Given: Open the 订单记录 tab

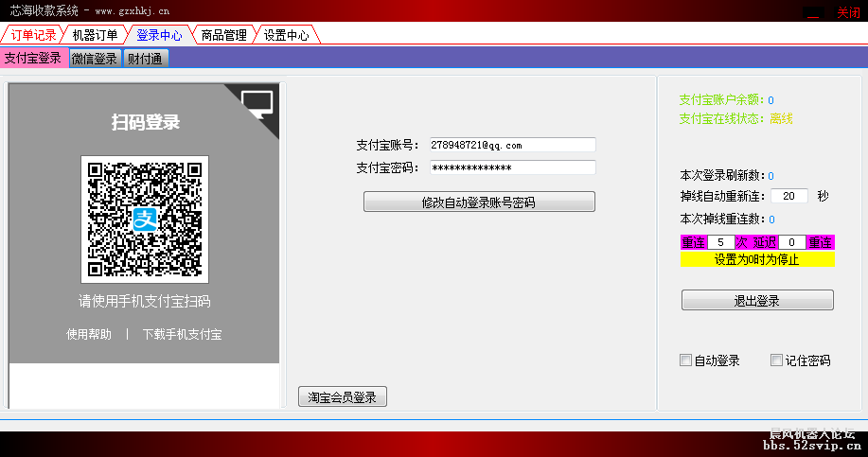Looking at the screenshot, I should pyautogui.click(x=33, y=35).
